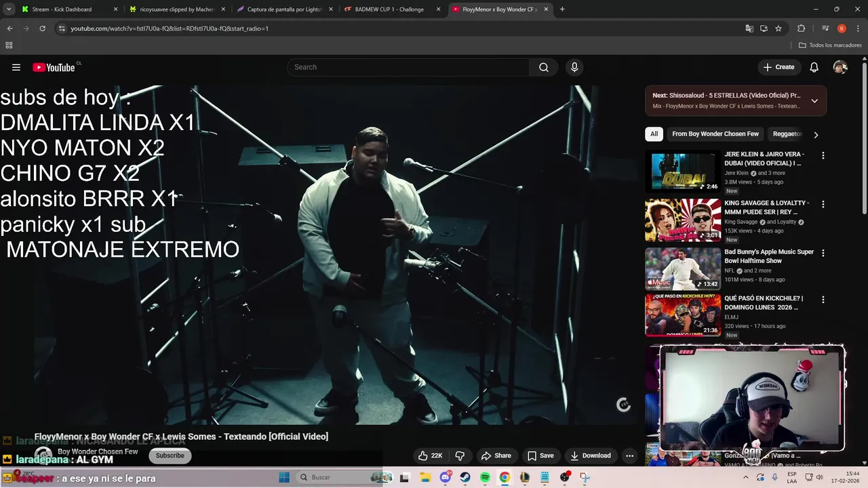Reload the page in Chrome
The image size is (868, 488).
(42, 28)
